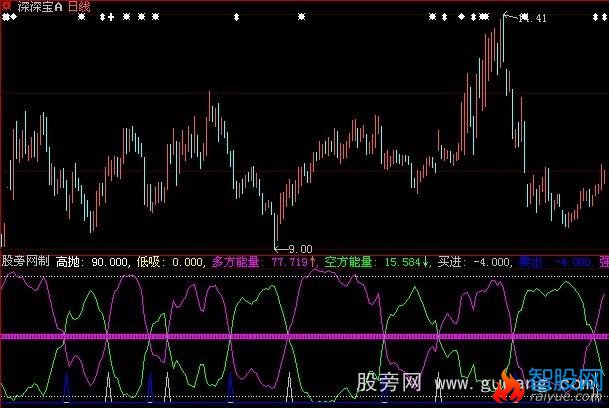Image resolution: width=609 pixels, height=408 pixels.
Task: Click the red app icon beside 深深宝A
Action: 8,6
